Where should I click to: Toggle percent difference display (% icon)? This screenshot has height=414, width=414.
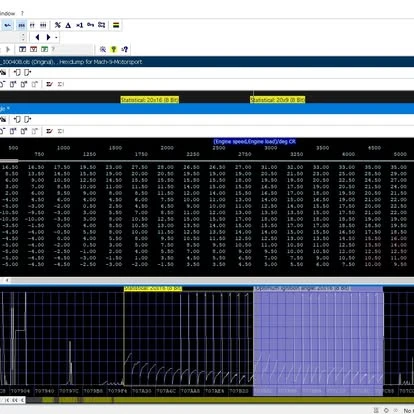[58, 25]
